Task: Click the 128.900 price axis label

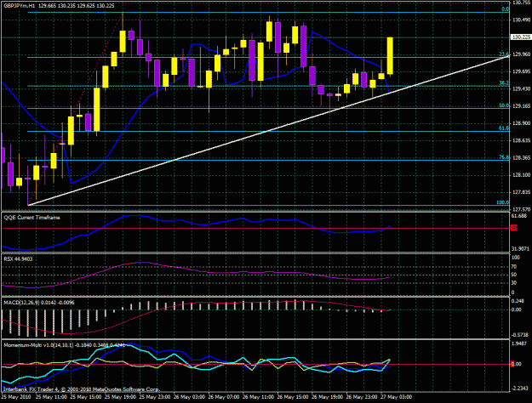Action: [521, 124]
